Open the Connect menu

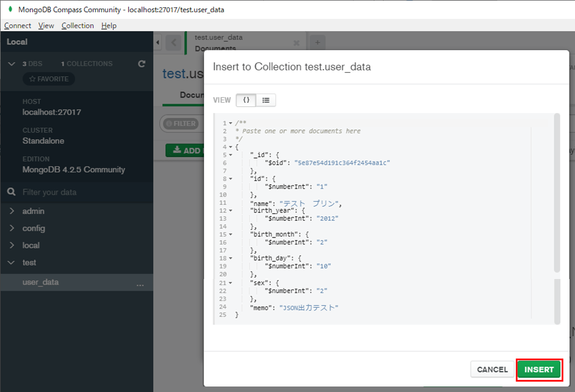tap(17, 25)
